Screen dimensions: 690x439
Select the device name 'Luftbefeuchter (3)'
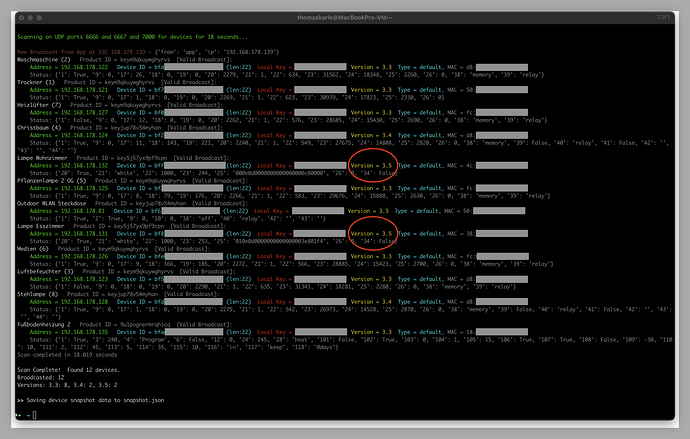pos(45,272)
